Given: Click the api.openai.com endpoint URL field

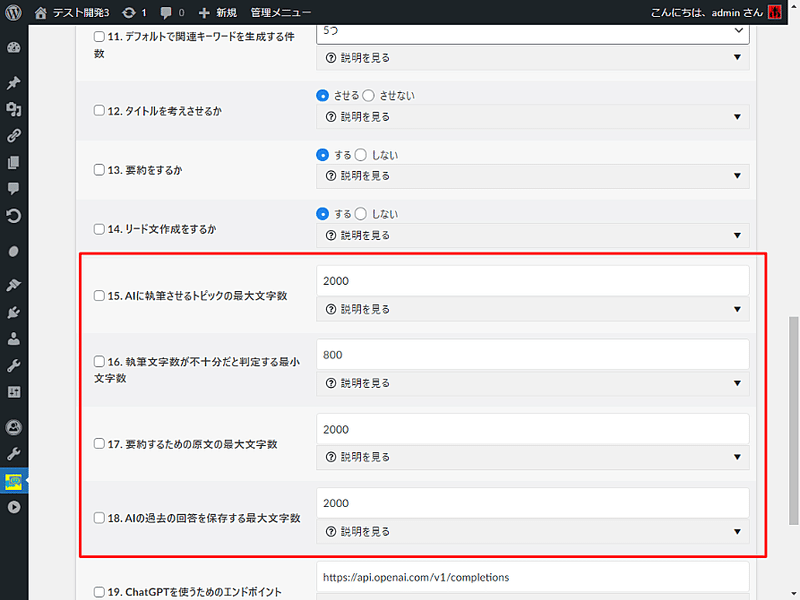Looking at the screenshot, I should coord(533,577).
